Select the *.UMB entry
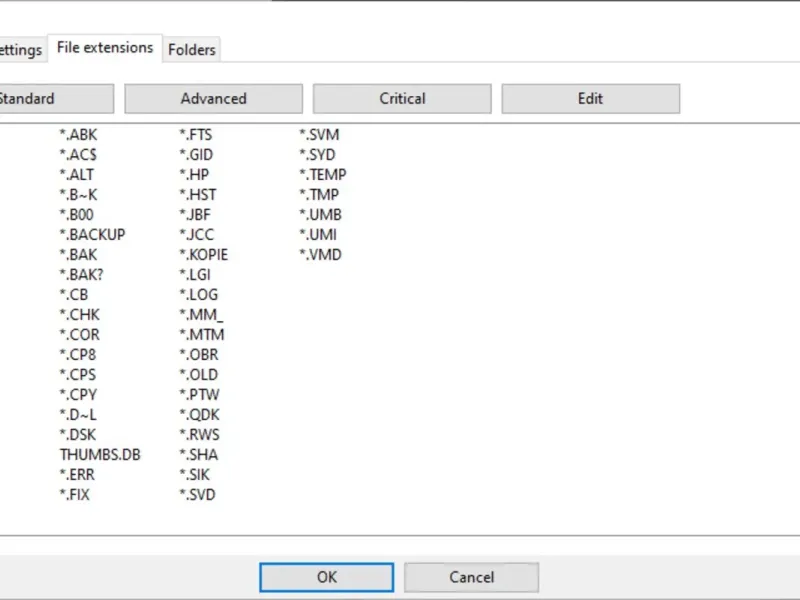This screenshot has height=600, width=800. pyautogui.click(x=320, y=214)
